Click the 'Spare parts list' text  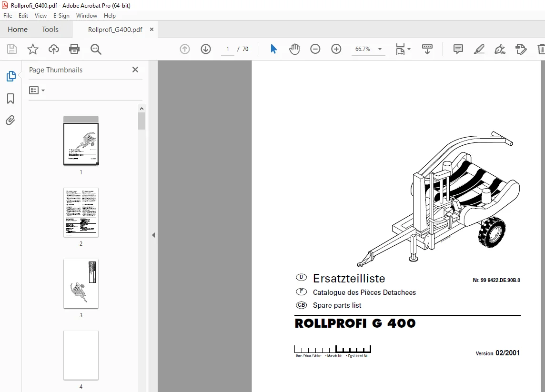pos(337,305)
